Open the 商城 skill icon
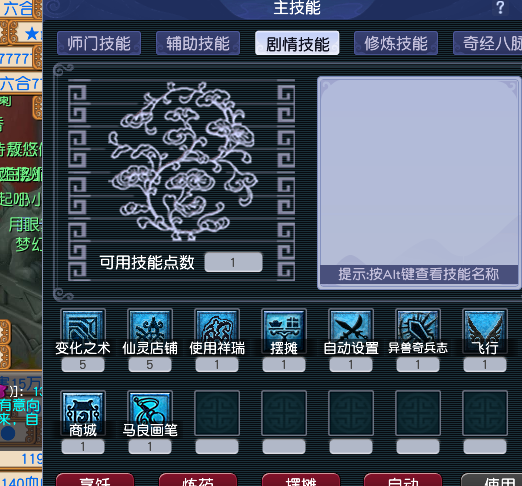522x486 pixels. click(83, 413)
